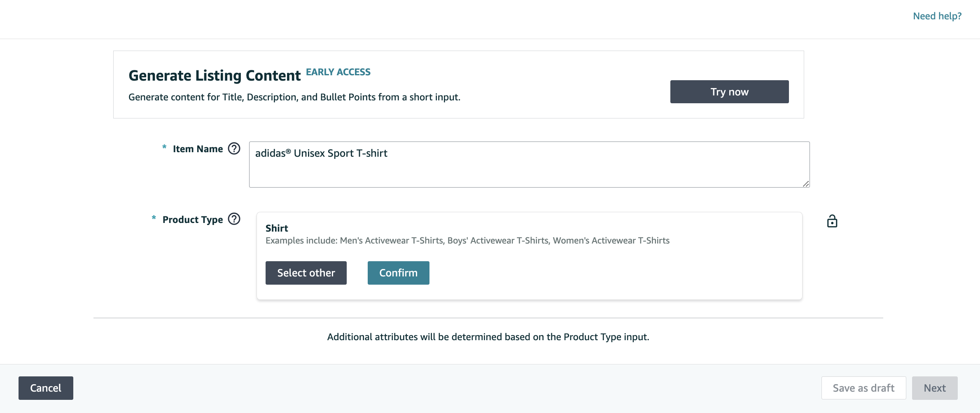
Task: Save the listing as draft
Action: (863, 387)
